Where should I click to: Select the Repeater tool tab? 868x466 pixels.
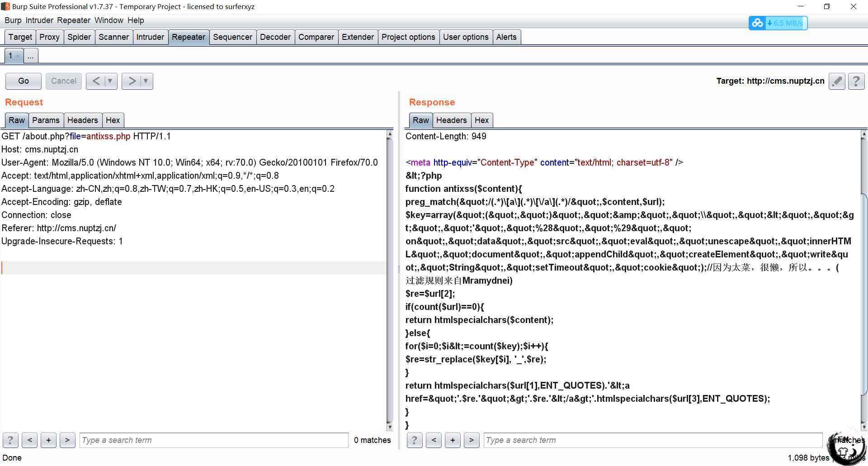[189, 37]
